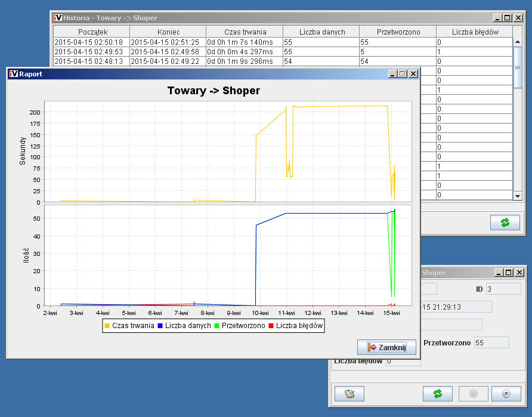Select the start time cell 2015-04-15 02:49:53

click(x=92, y=51)
